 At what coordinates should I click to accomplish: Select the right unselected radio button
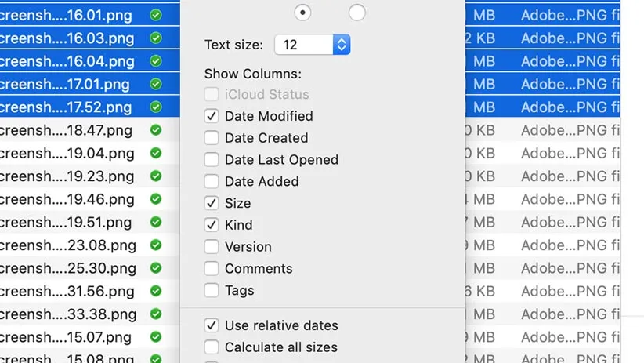[356, 12]
